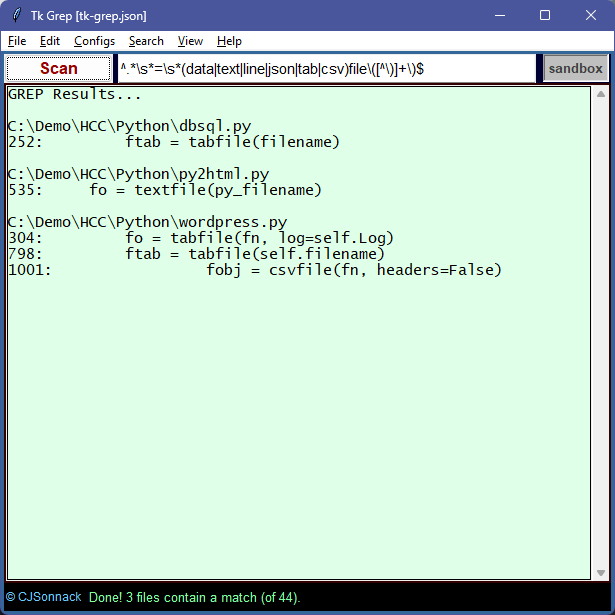Click the scrollbar up arrow
This screenshot has height=615, width=615.
coord(600,95)
